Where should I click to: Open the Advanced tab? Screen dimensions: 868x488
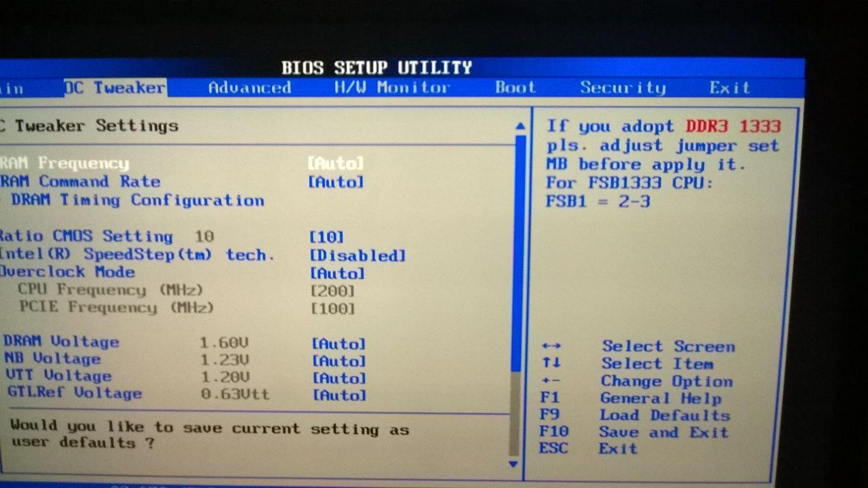point(250,88)
